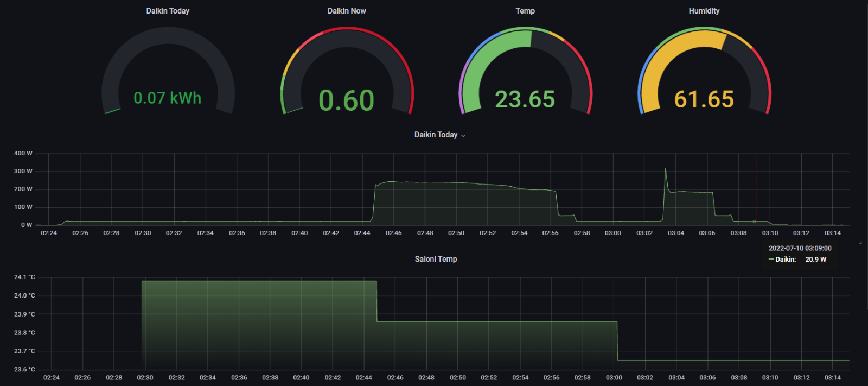Click the "23.9 °C" y-axis label
868x386 pixels.
24,314
